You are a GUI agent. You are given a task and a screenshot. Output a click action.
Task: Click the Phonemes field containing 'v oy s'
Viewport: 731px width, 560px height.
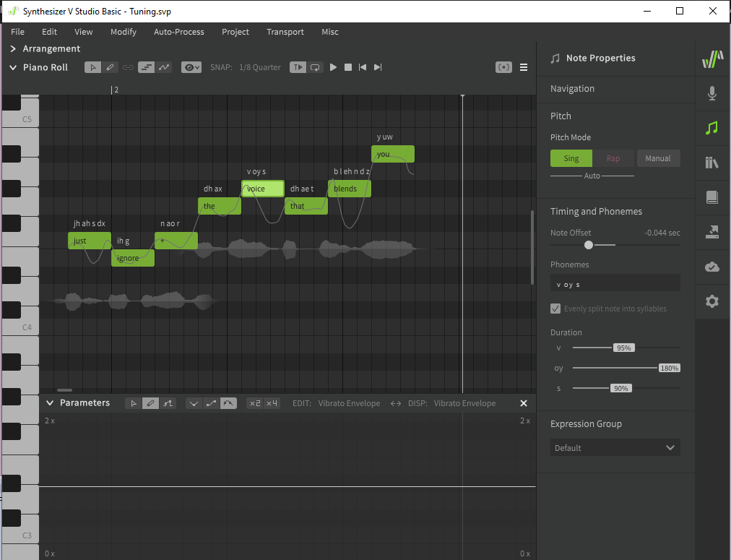(615, 284)
